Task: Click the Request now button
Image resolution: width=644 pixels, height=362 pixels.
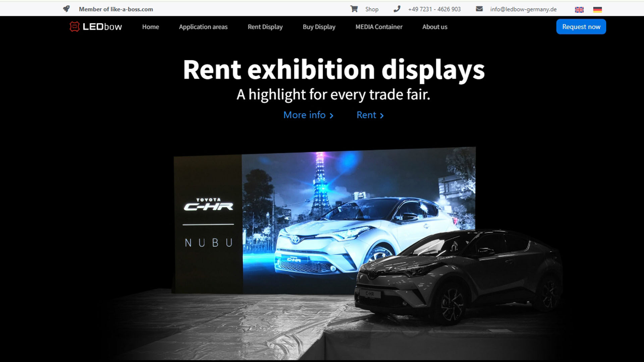Action: tap(581, 26)
